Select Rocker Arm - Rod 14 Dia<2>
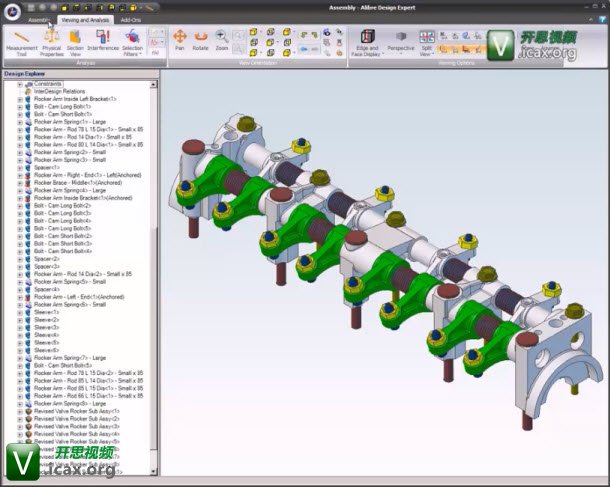Image resolution: width=610 pixels, height=487 pixels. coord(83,274)
